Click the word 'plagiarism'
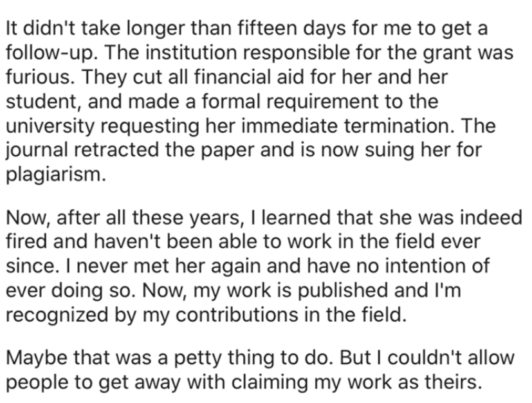 [x=53, y=176]
